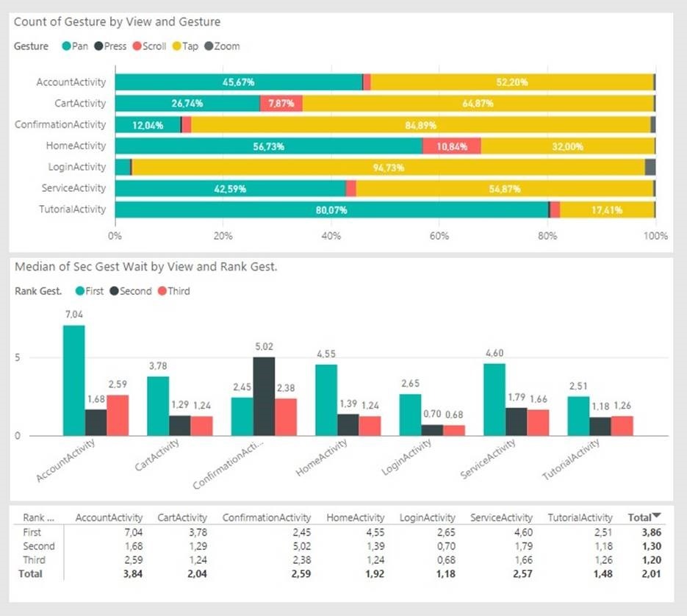Select the Scroll legend marker
Image resolution: width=687 pixels, height=616 pixels.
tap(137, 46)
